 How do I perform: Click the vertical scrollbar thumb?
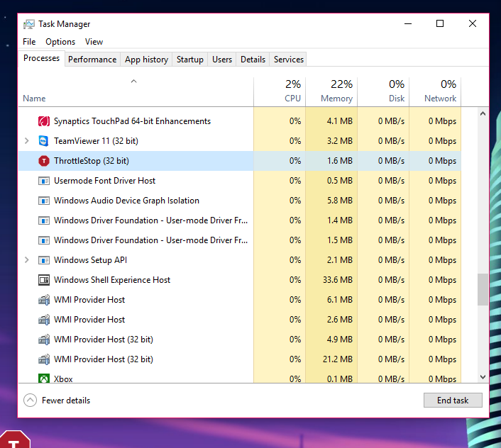point(483,289)
